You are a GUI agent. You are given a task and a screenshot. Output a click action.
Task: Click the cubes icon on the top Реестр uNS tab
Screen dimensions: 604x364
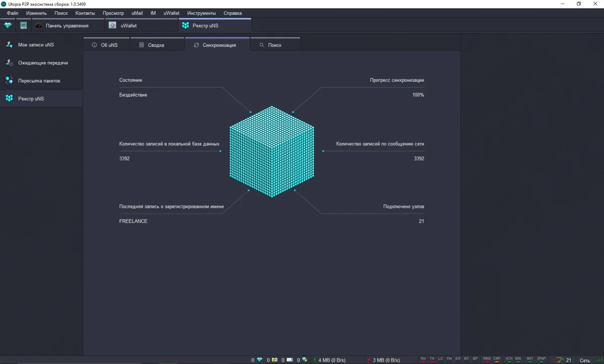point(185,26)
